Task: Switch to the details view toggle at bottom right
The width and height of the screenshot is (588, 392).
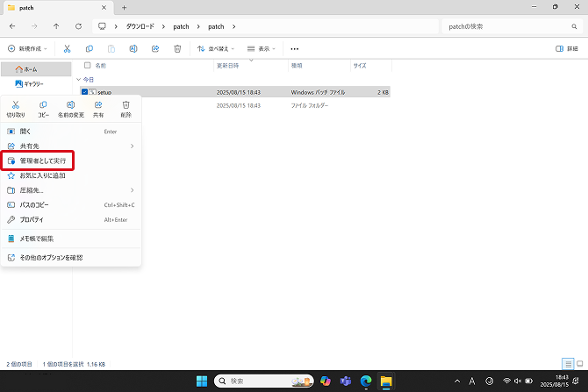Action: click(568, 363)
